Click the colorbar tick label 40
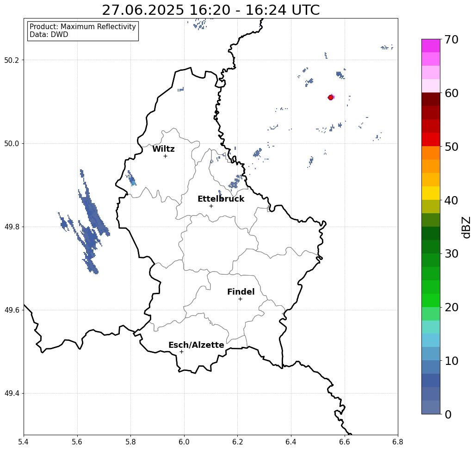Viewport: 476px width, 450px height. coord(451,200)
